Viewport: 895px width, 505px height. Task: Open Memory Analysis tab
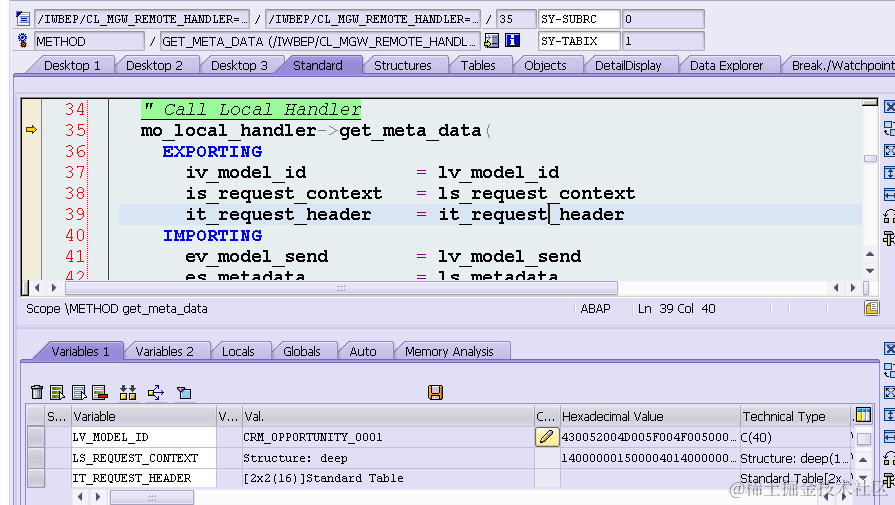449,352
